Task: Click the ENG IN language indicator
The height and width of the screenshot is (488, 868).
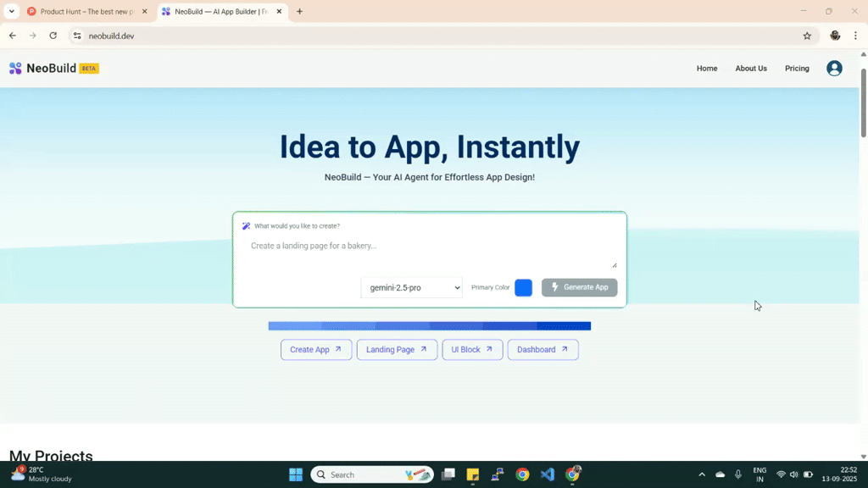Action: coord(759,474)
